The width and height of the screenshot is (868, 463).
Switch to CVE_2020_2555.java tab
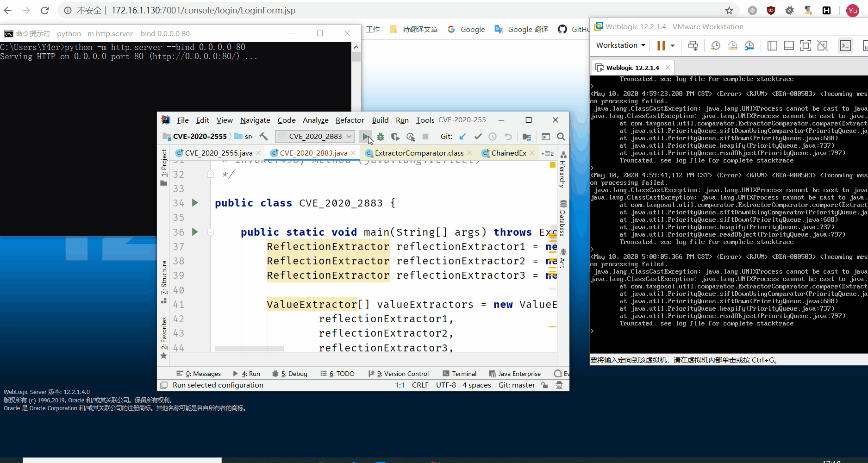click(219, 153)
